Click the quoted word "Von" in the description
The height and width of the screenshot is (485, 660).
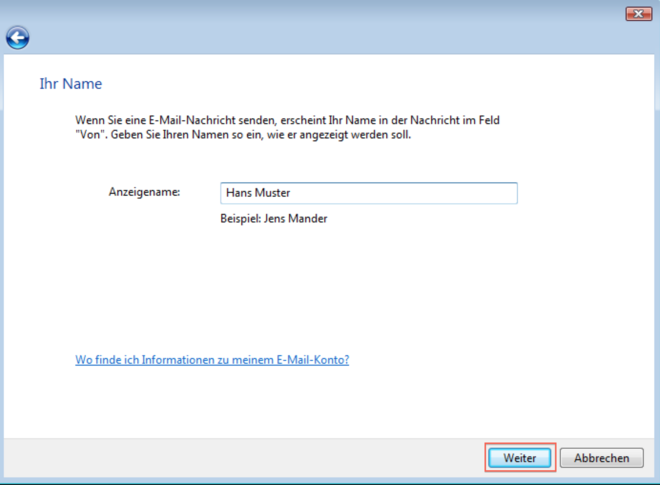click(89, 135)
